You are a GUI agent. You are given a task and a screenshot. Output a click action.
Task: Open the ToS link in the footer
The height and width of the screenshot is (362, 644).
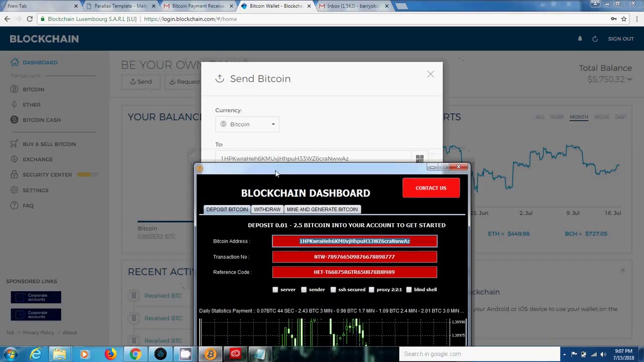click(x=10, y=332)
